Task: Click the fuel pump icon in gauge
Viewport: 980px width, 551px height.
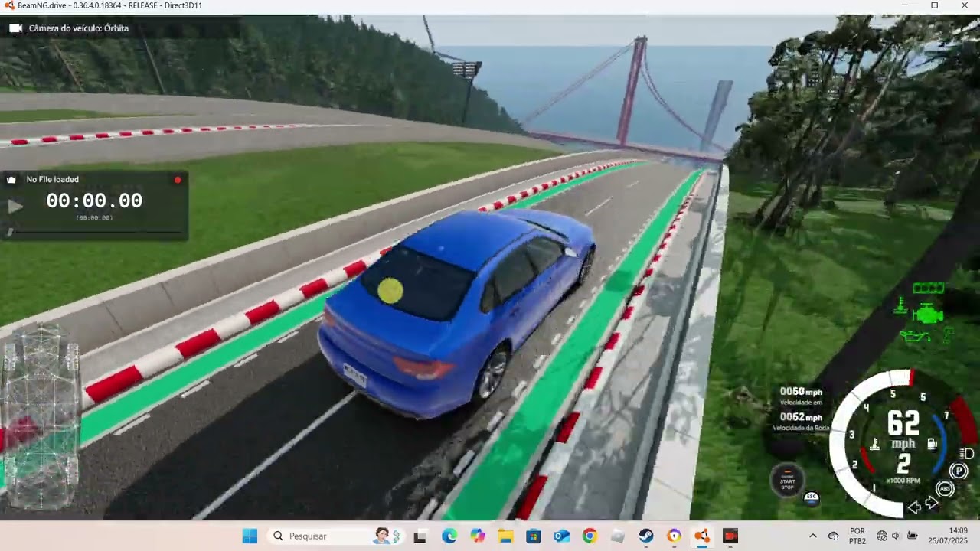Action: tap(933, 443)
